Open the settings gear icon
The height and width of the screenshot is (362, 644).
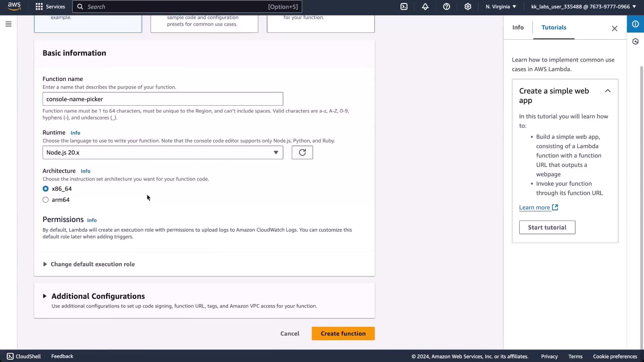[468, 7]
